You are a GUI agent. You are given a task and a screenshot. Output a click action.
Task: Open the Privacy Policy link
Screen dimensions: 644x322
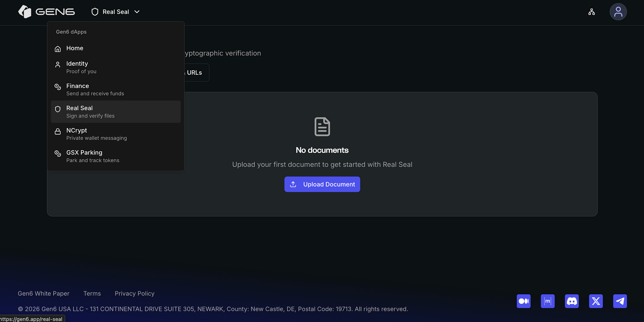pyautogui.click(x=134, y=294)
